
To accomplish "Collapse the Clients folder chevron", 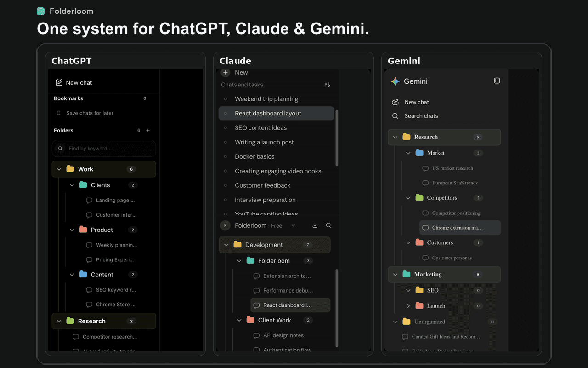I will (x=72, y=185).
